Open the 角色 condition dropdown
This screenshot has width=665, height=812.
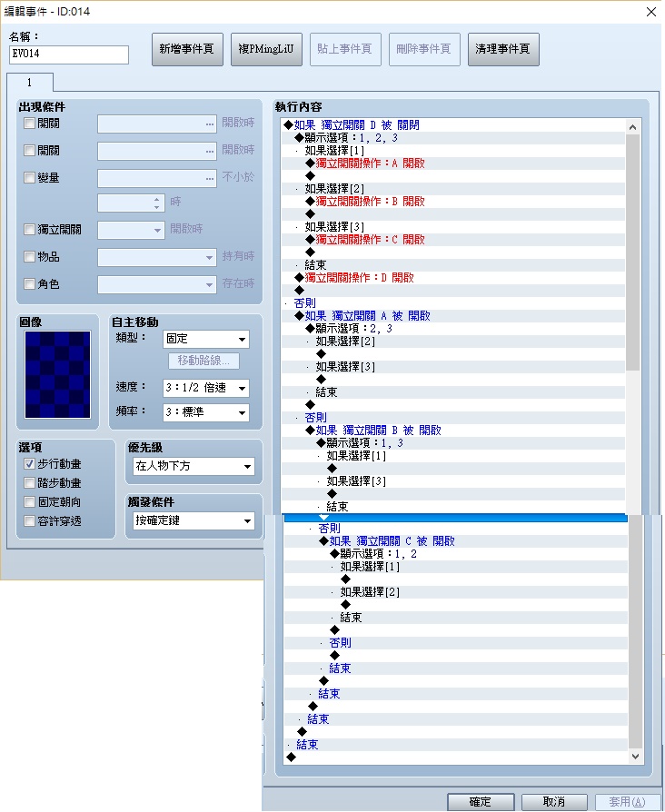(157, 284)
